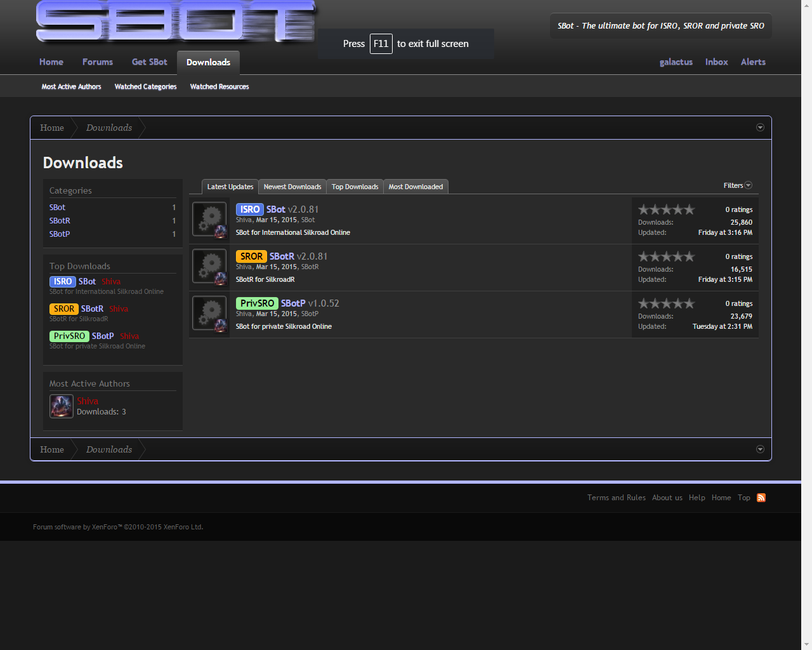Image resolution: width=812 pixels, height=650 pixels.
Task: Select the SBot category in sidebar
Action: point(57,208)
